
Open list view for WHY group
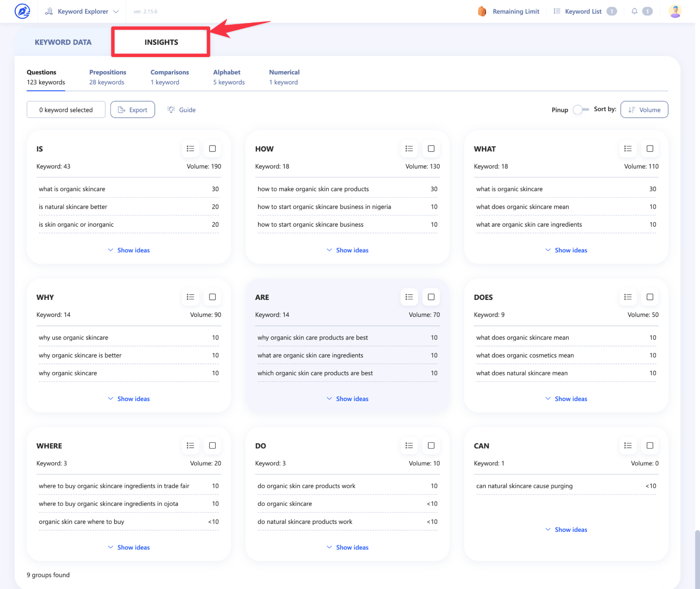coord(190,297)
